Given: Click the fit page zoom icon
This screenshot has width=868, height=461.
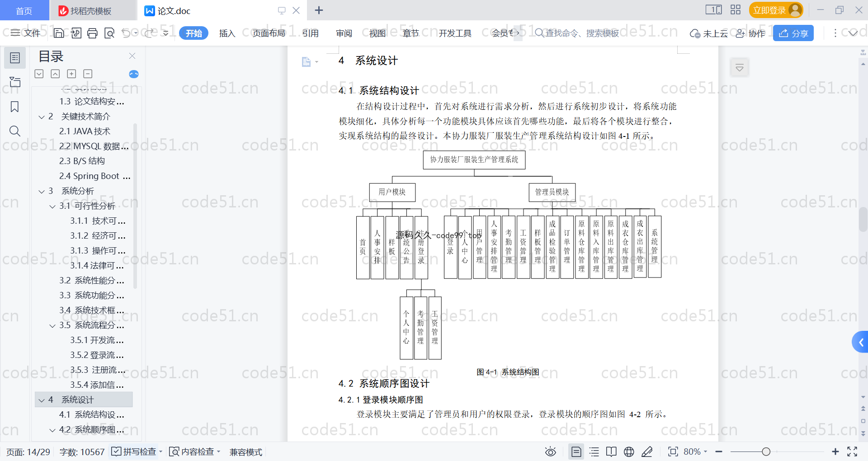Looking at the screenshot, I should [x=673, y=452].
